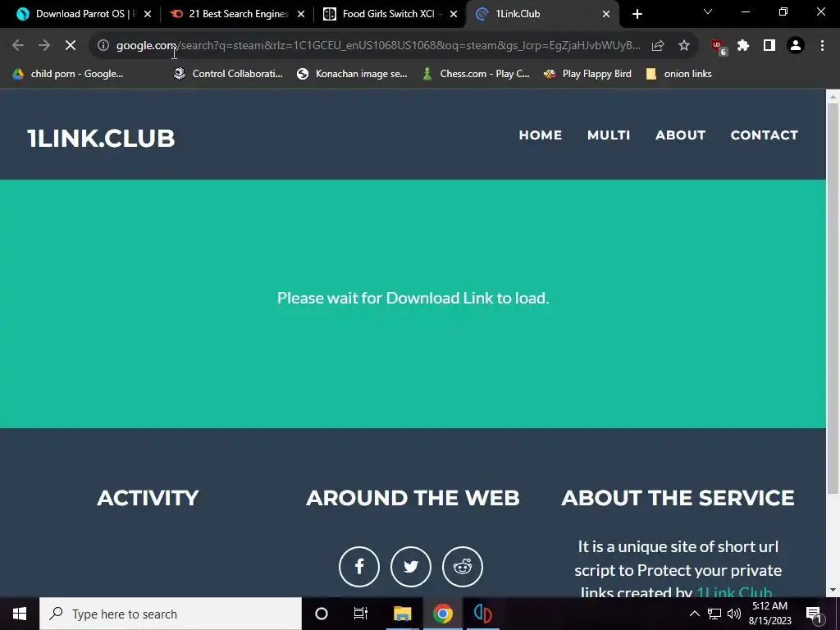Follow the 1Link Club footer link
Image resolution: width=840 pixels, height=630 pixels.
tap(734, 592)
